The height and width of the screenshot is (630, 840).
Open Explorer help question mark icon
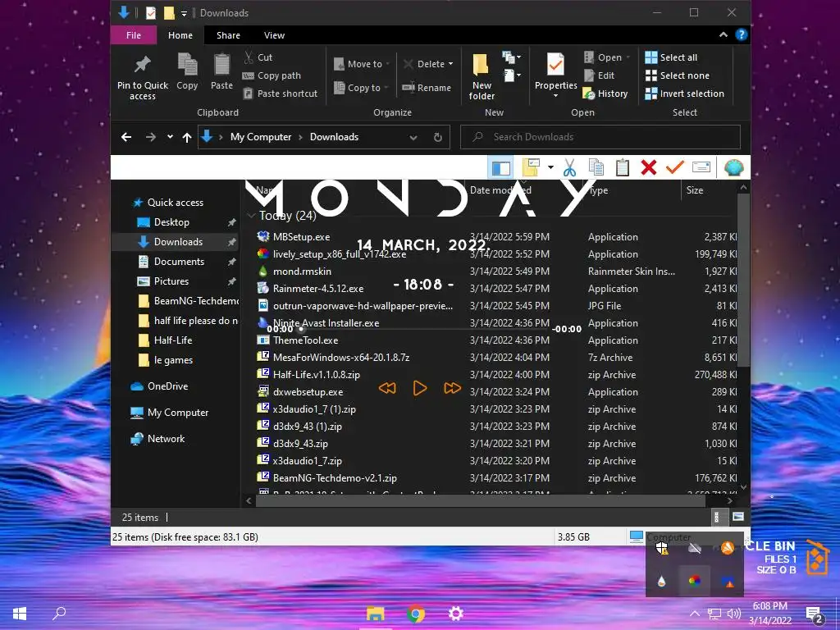742,34
